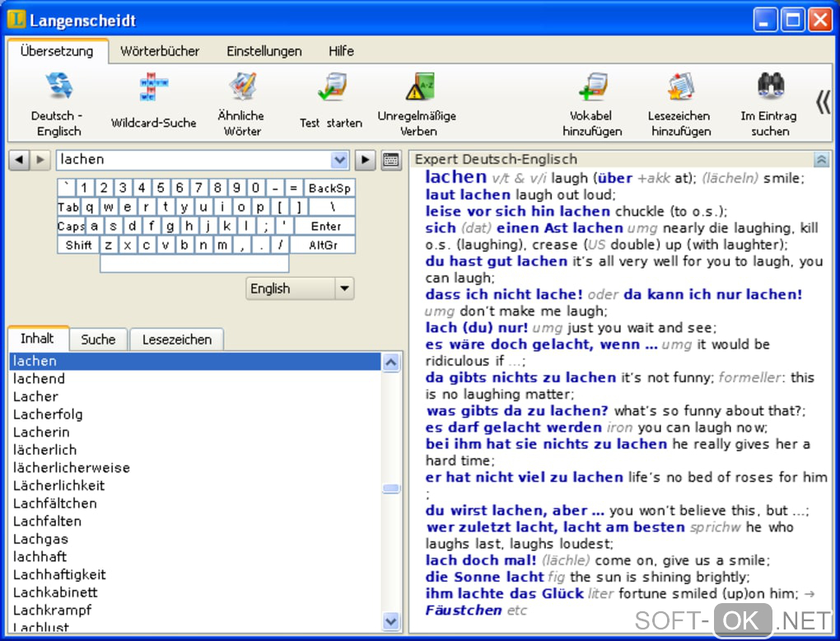Open the Einstellungen tab
The width and height of the screenshot is (840, 641).
(264, 51)
